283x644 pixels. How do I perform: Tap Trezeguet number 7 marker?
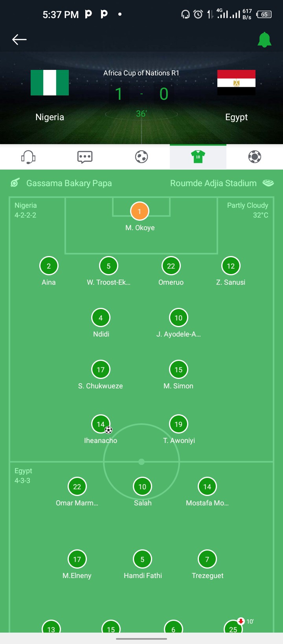coord(207,559)
